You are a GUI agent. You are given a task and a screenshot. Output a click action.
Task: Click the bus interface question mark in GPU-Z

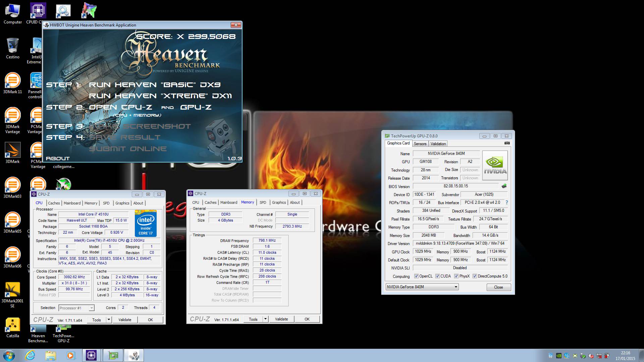(506, 202)
